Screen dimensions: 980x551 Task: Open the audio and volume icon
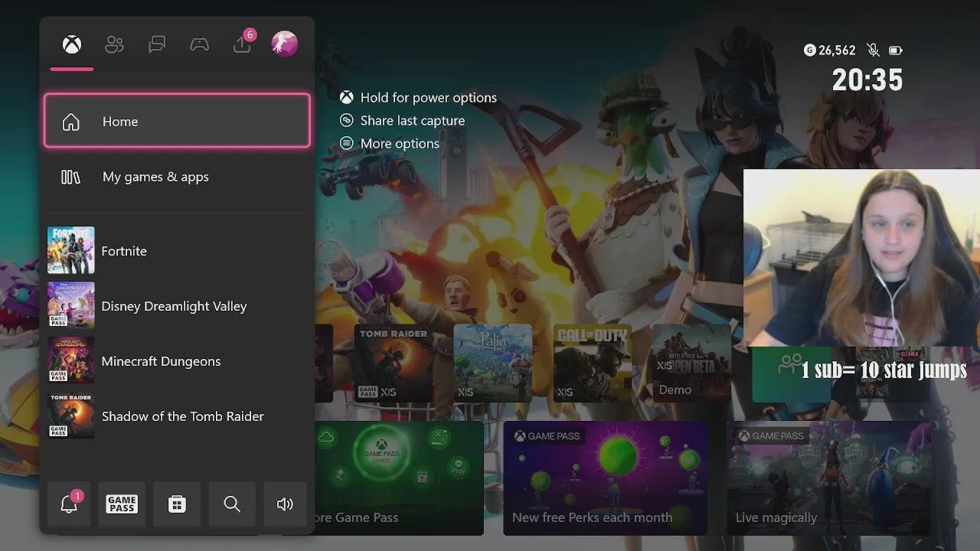click(285, 504)
